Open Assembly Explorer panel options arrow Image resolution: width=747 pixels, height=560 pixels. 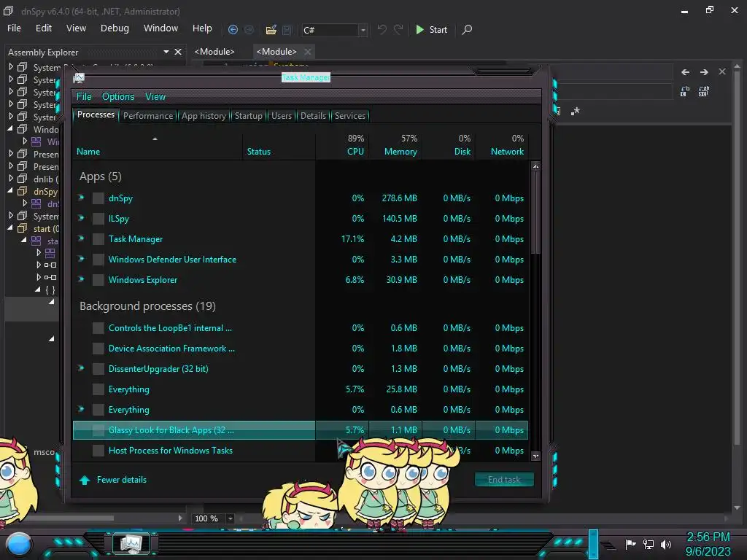pos(166,52)
